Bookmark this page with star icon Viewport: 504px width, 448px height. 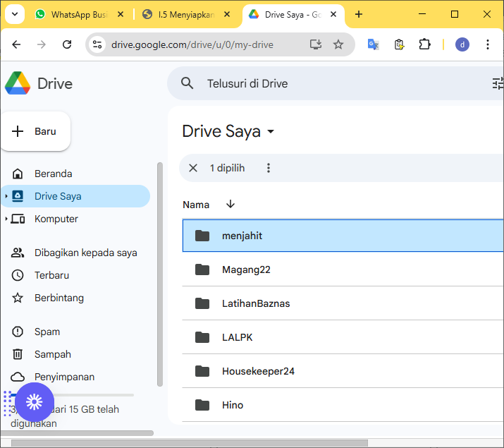coord(338,44)
